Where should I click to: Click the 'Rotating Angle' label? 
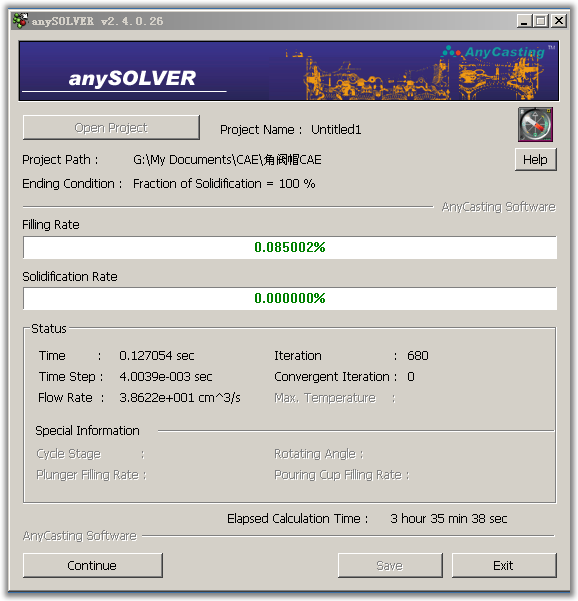click(315, 454)
